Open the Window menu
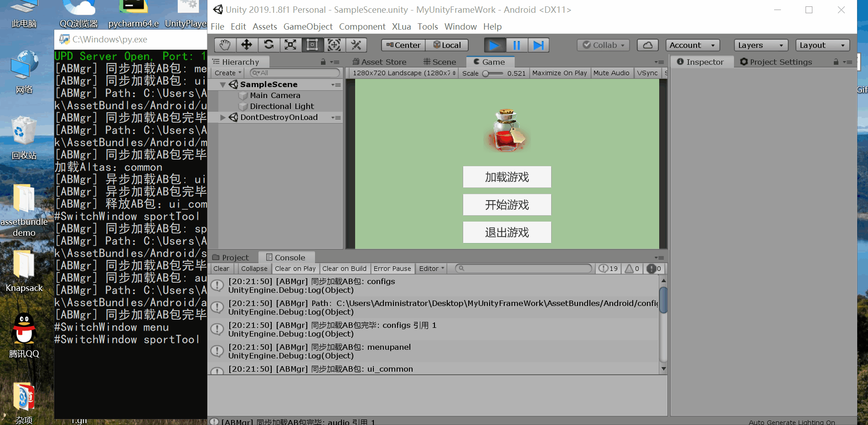 pyautogui.click(x=460, y=26)
